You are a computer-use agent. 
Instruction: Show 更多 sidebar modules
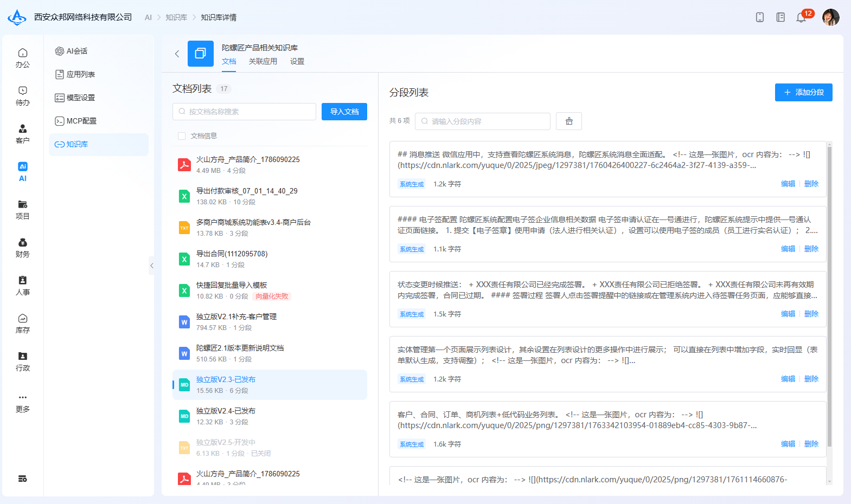click(x=23, y=403)
